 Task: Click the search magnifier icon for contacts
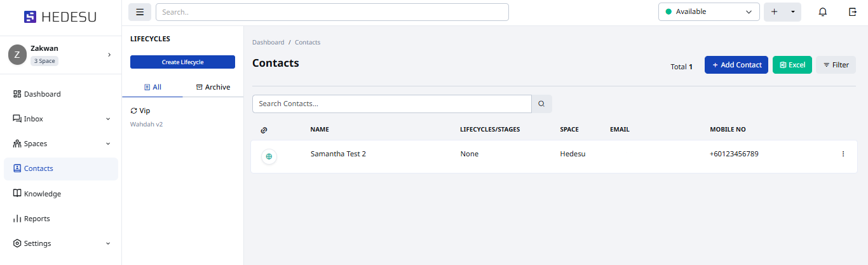(x=541, y=104)
